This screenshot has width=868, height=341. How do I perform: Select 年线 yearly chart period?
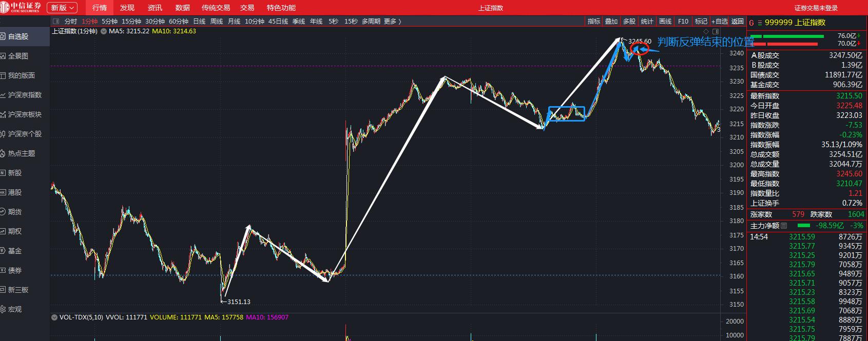316,21
